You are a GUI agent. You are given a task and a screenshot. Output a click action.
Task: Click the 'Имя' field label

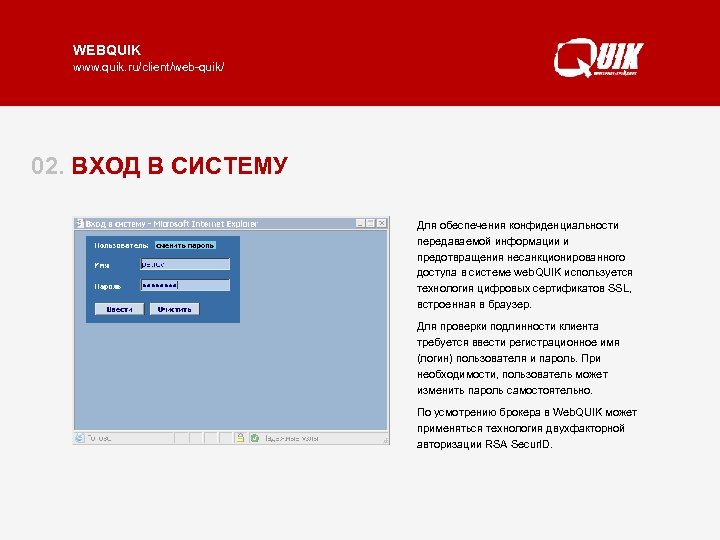101,265
